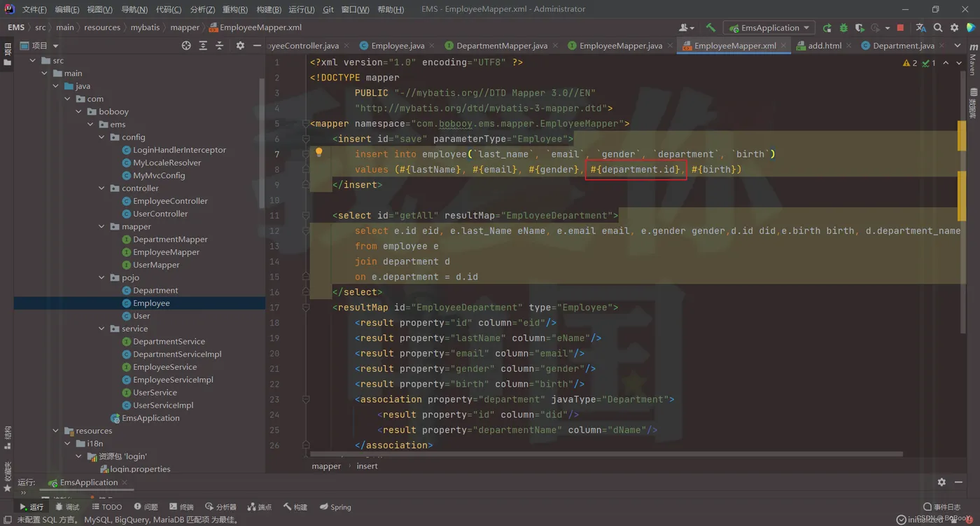This screenshot has width=980, height=526.
Task: Toggle the 构建 (Build) tool window button
Action: coord(295,507)
